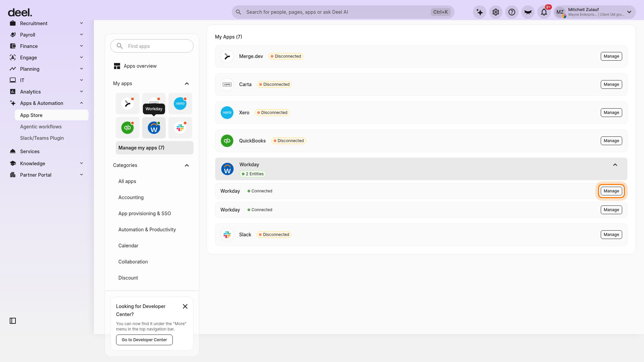Open Deel AI sparkle icon in header

pos(480,12)
